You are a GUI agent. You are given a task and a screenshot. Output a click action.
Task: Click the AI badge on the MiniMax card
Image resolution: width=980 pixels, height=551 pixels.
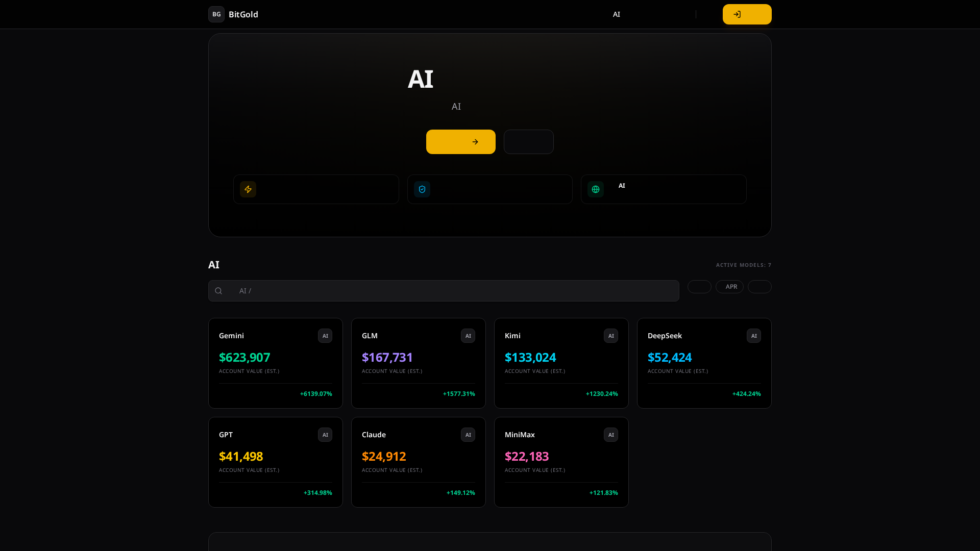(x=611, y=435)
